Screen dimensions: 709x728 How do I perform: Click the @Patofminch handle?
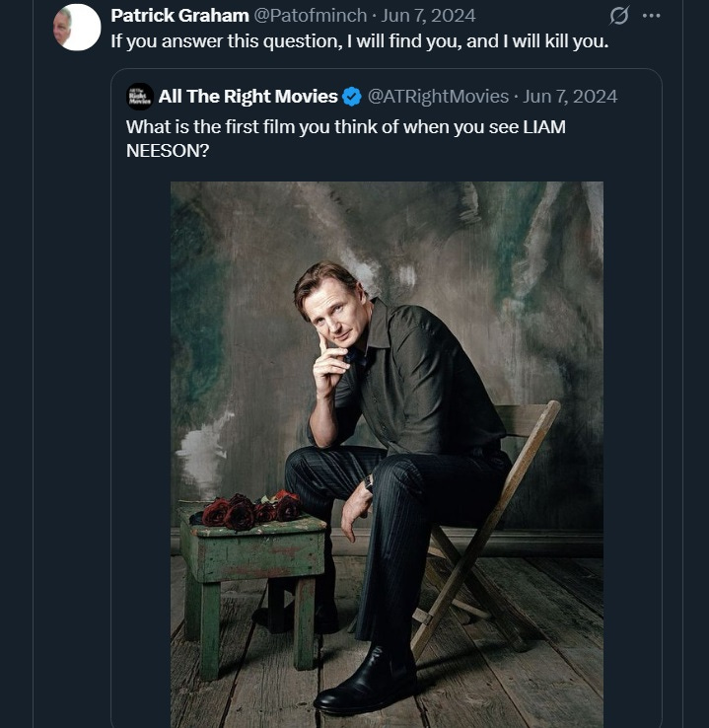[x=310, y=16]
